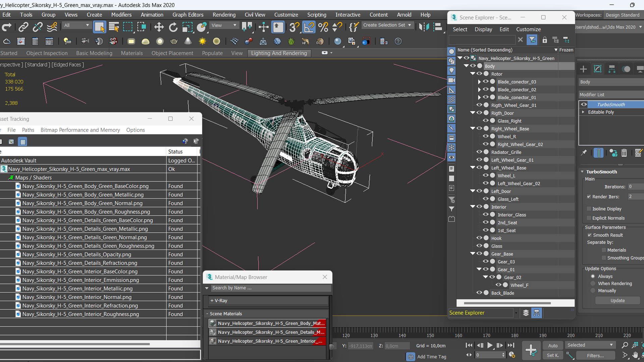Toggle the Angle Snap tool
The width and height of the screenshot is (644, 362).
(x=309, y=27)
